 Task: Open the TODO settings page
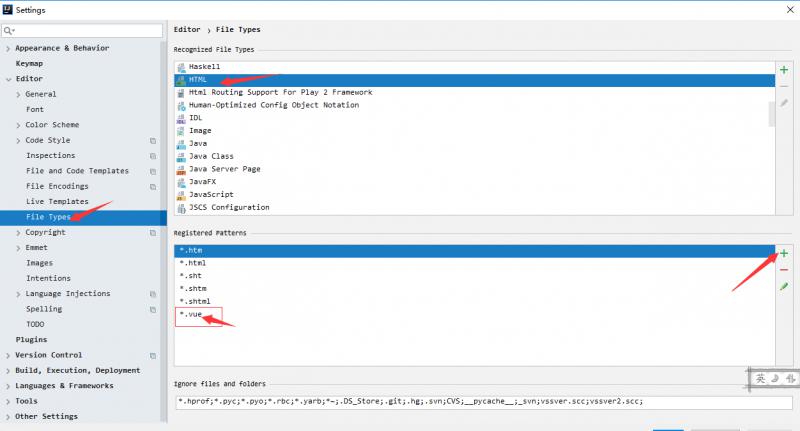coord(35,324)
